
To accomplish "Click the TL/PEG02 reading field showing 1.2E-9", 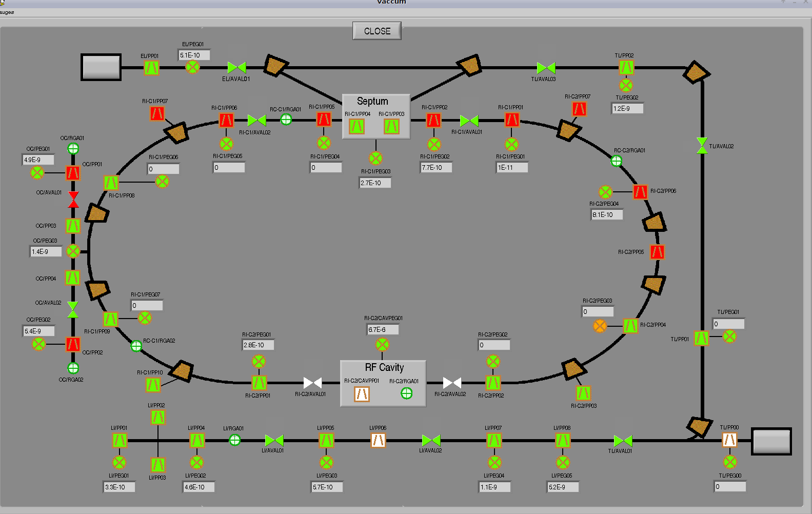I will [x=627, y=109].
